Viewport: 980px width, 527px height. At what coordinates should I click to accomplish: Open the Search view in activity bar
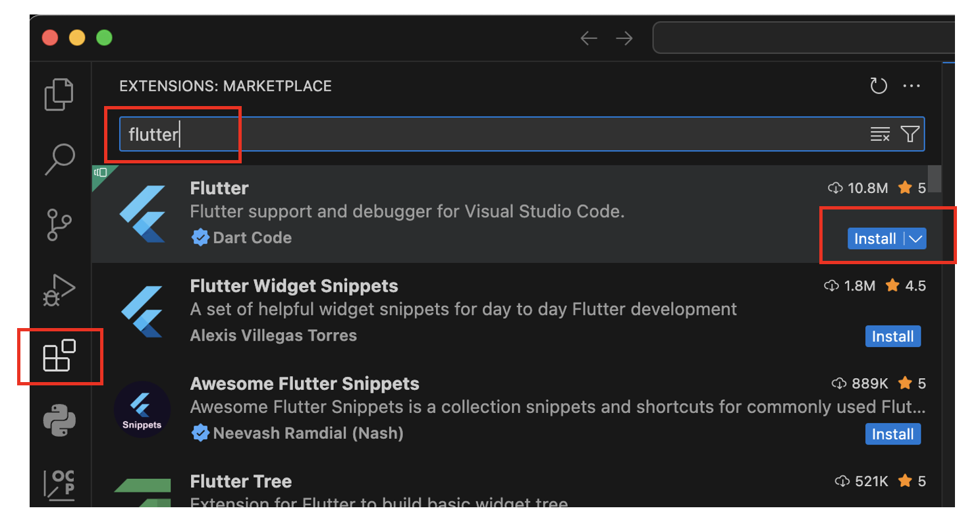click(59, 159)
